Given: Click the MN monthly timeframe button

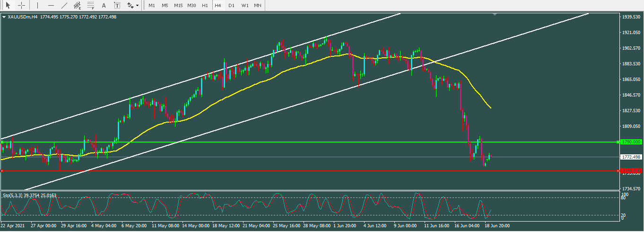Looking at the screenshot, I should (257, 5).
